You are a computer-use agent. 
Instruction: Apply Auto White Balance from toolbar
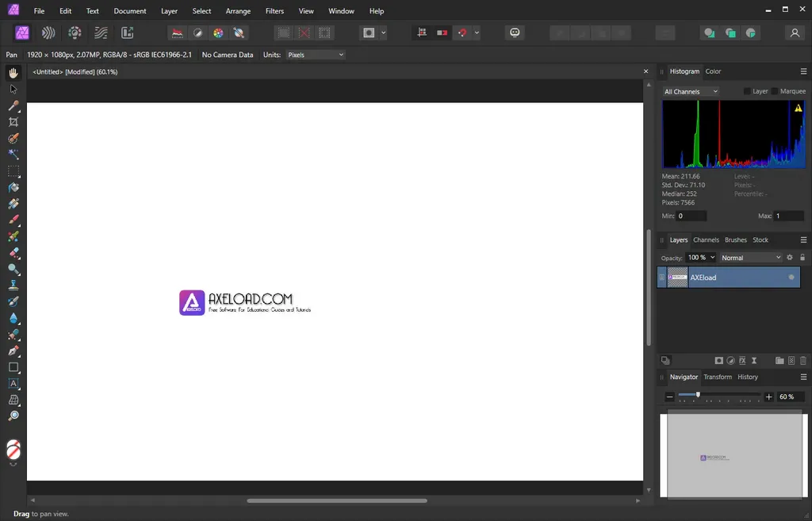(239, 33)
